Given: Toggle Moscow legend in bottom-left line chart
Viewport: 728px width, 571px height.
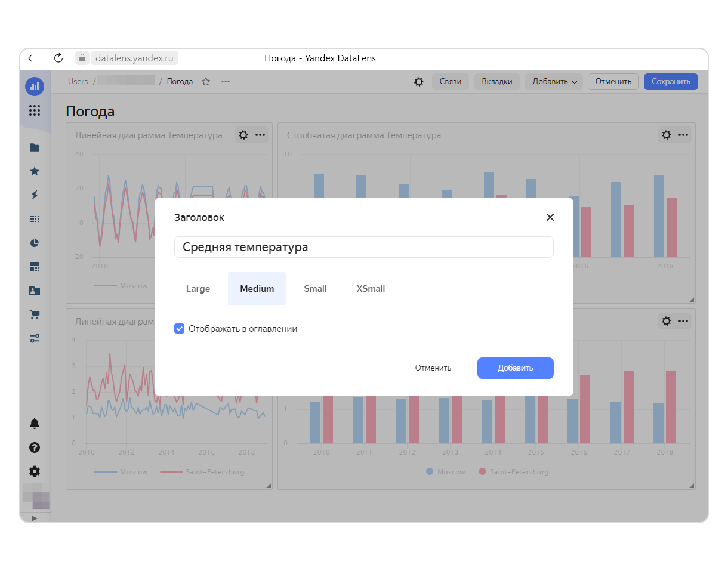Looking at the screenshot, I should (x=121, y=472).
